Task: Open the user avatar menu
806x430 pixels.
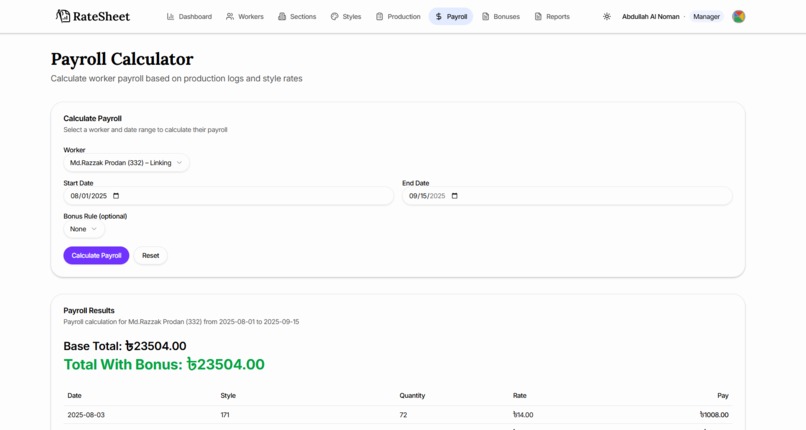Action: 739,16
